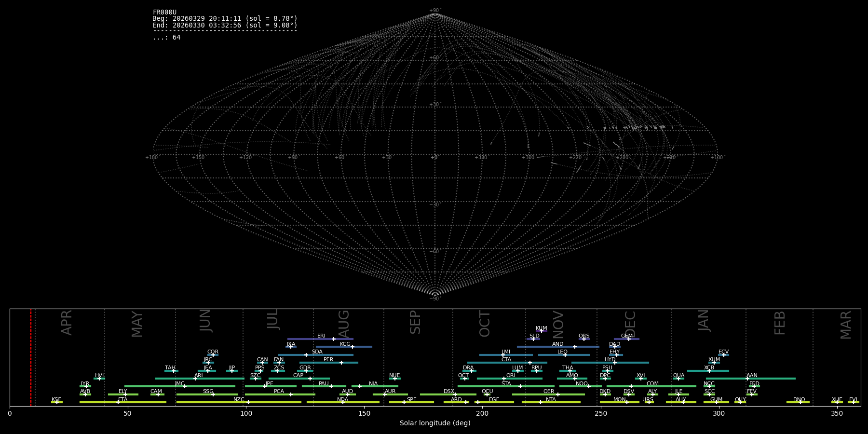Click the ETA shower label
The width and height of the screenshot is (868, 434).
tap(123, 399)
